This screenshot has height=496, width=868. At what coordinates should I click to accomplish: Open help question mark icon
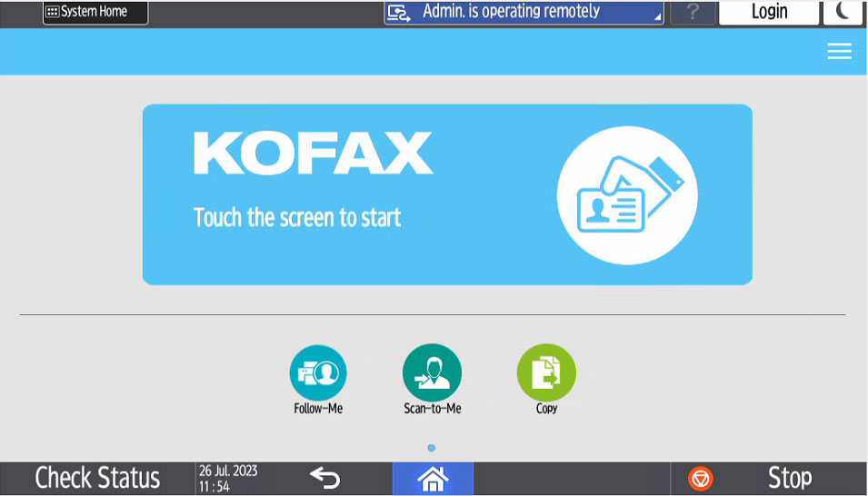coord(693,12)
